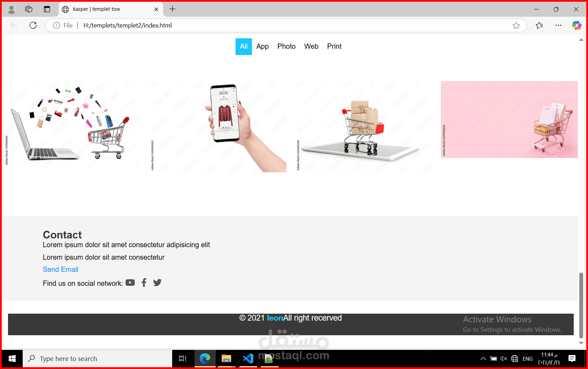Open YouTube from the social network icons
The height and width of the screenshot is (369, 588).
point(130,283)
